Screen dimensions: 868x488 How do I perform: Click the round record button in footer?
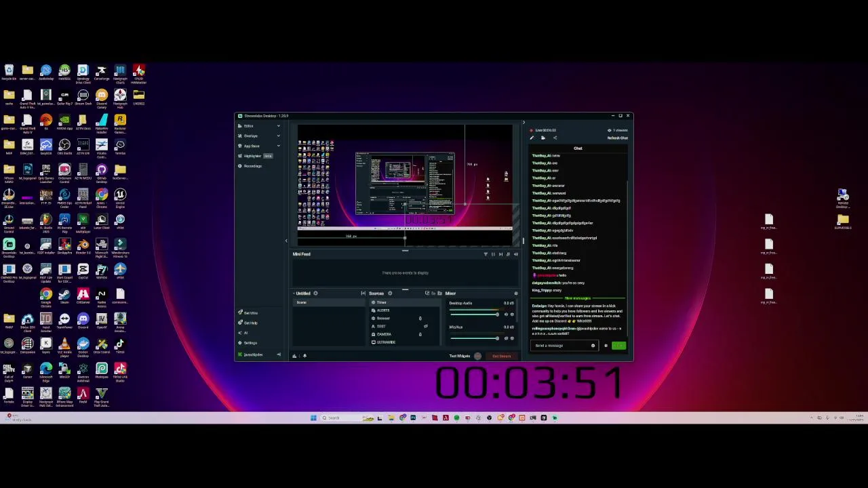(477, 356)
